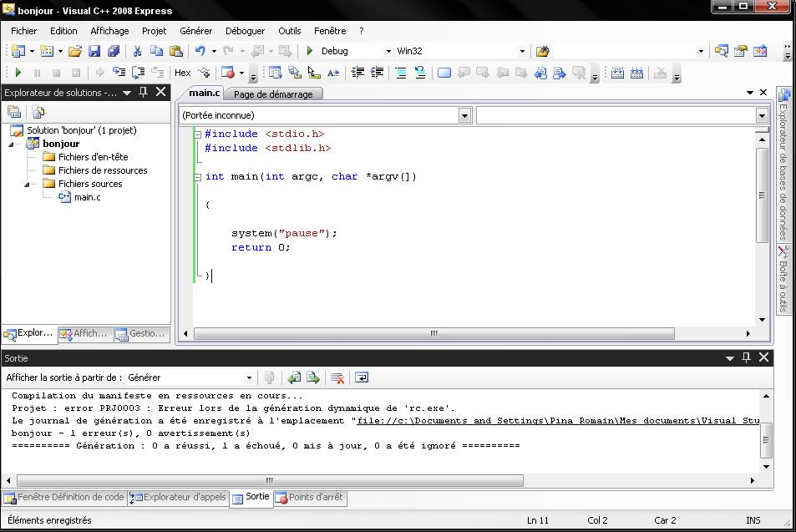Toggle word wrap in output window
The height and width of the screenshot is (532, 796).
pos(361,377)
